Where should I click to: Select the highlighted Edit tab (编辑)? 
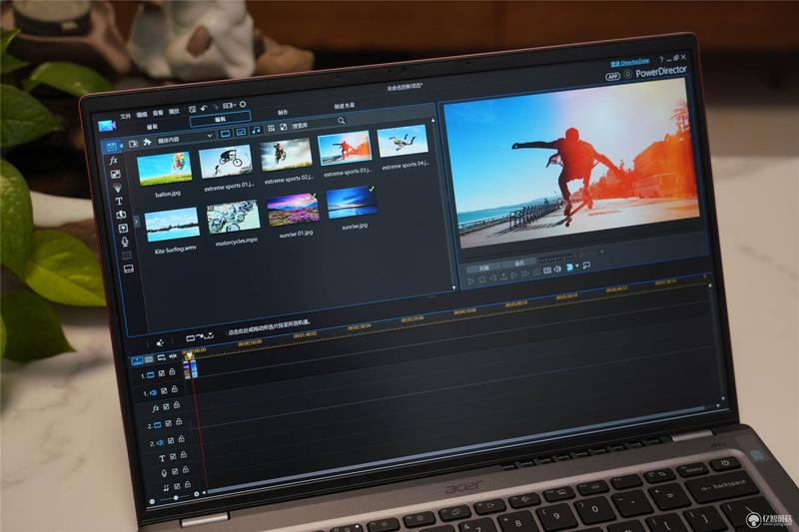(220, 119)
